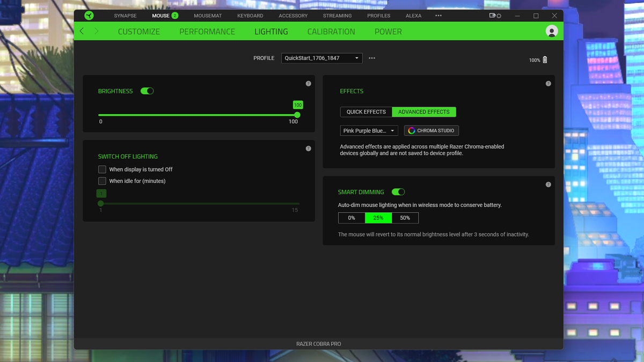
Task: Open the ALEXA top tab
Action: (x=413, y=16)
